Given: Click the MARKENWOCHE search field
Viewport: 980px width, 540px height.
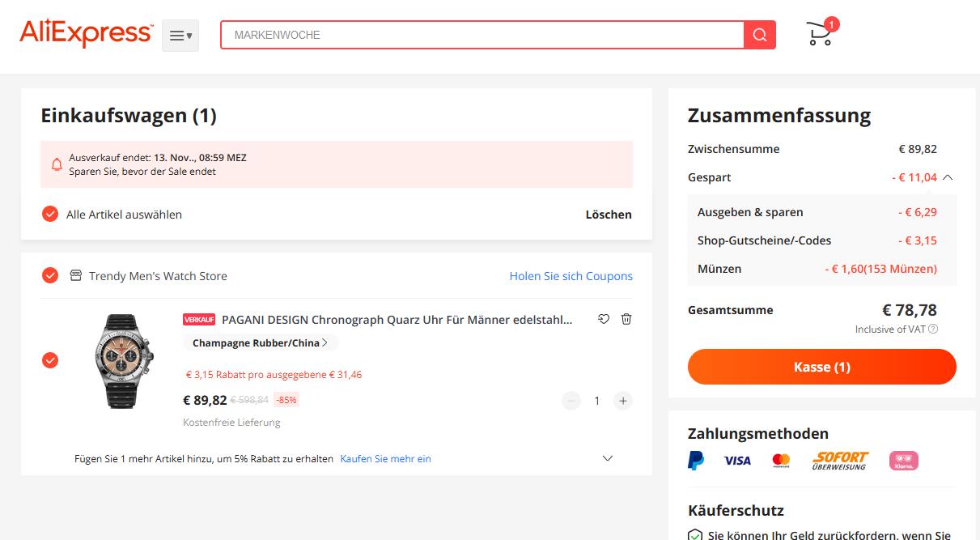Looking at the screenshot, I should [482, 35].
